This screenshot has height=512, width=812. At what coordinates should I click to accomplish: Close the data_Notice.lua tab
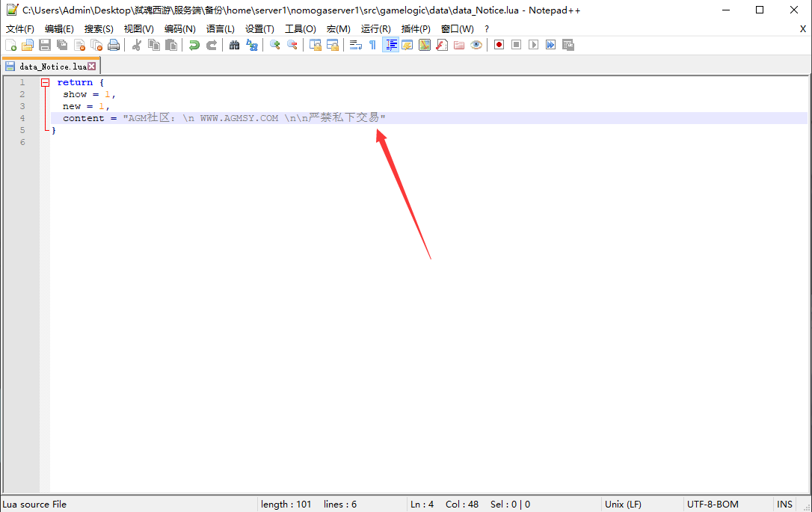[x=92, y=67]
